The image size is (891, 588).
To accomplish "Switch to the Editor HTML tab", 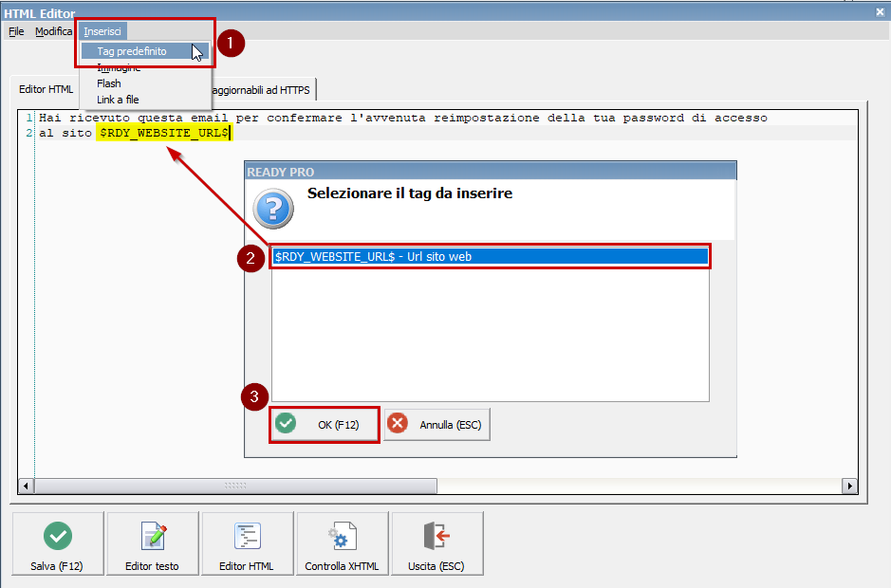I will [x=46, y=90].
